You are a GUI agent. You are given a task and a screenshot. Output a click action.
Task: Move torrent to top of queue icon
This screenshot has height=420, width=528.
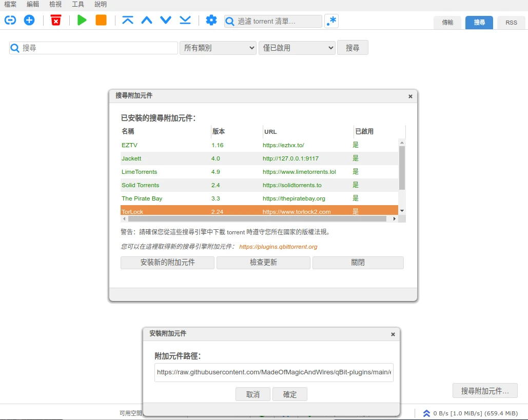click(x=128, y=20)
